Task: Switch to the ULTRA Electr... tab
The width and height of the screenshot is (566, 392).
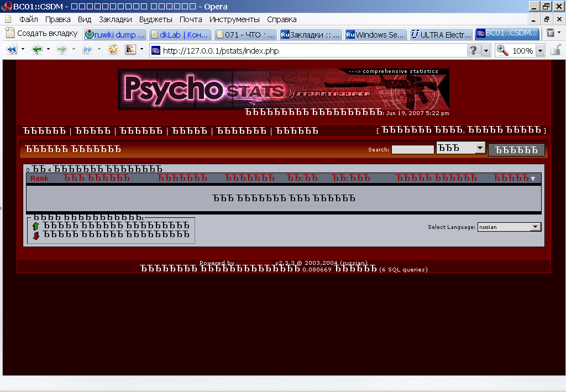Action: [441, 34]
